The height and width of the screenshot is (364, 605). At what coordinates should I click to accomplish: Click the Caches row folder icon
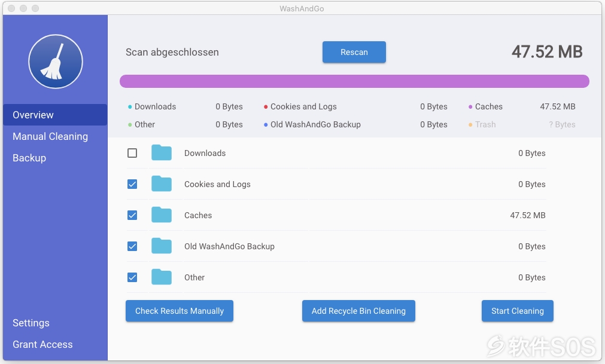coord(162,215)
